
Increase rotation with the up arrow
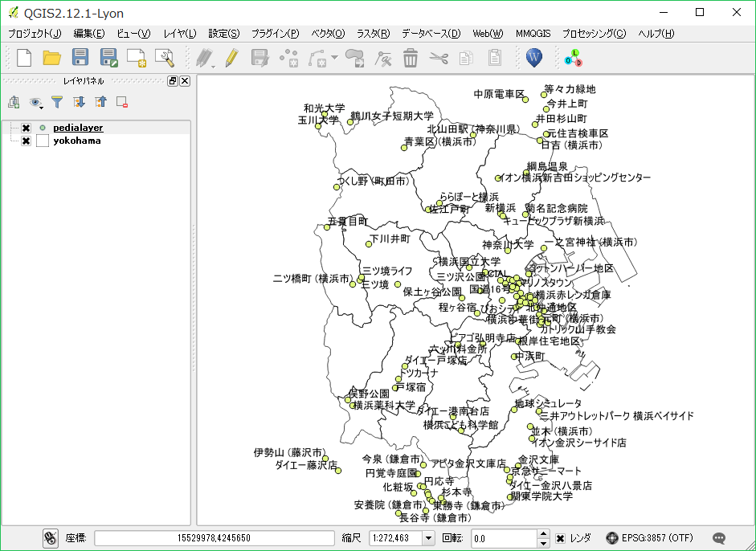click(x=543, y=533)
